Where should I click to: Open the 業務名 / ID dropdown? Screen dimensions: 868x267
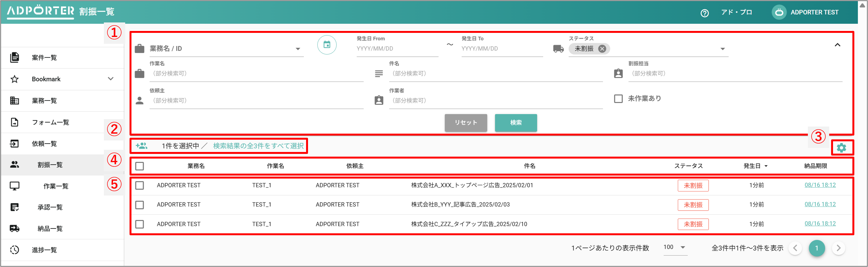298,49
